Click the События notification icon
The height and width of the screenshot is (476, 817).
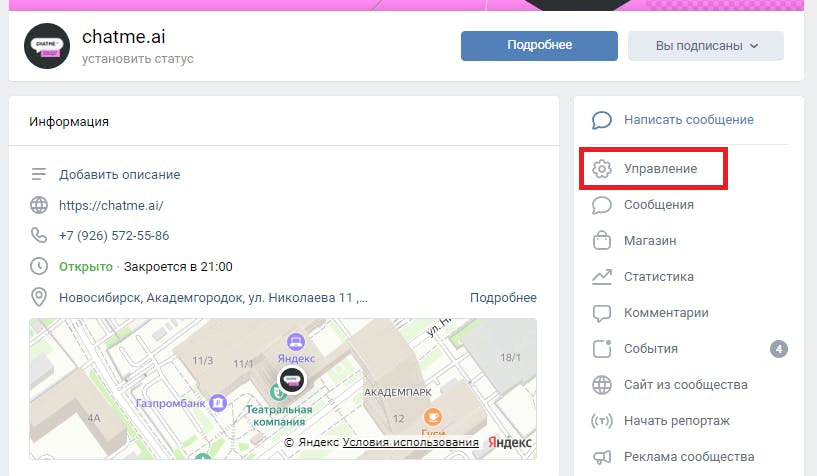[601, 348]
